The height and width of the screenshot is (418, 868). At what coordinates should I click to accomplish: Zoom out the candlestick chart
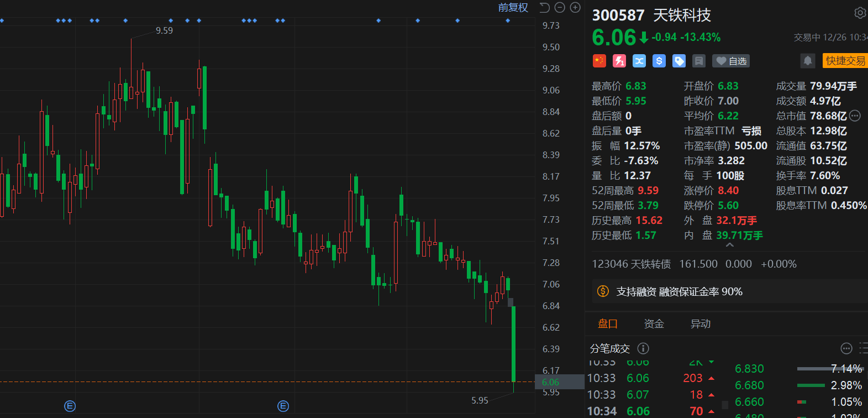560,7
